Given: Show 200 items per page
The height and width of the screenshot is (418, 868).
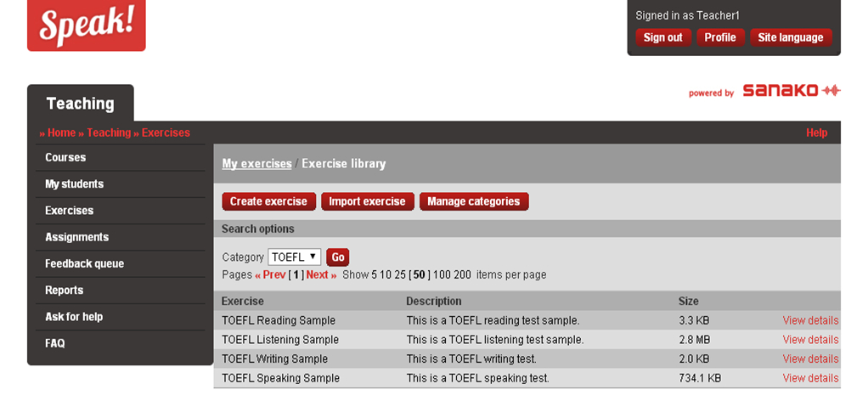Looking at the screenshot, I should tap(462, 275).
